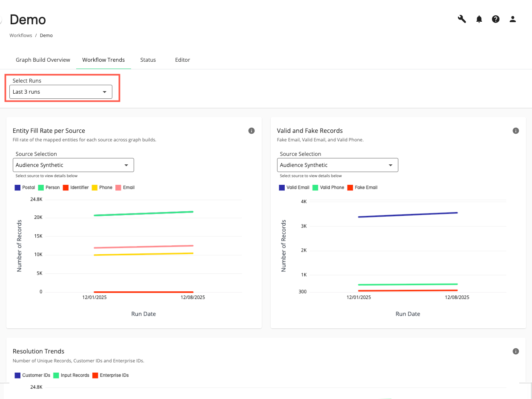Open the tools wrench icon
This screenshot has width=532, height=399.
pos(462,19)
